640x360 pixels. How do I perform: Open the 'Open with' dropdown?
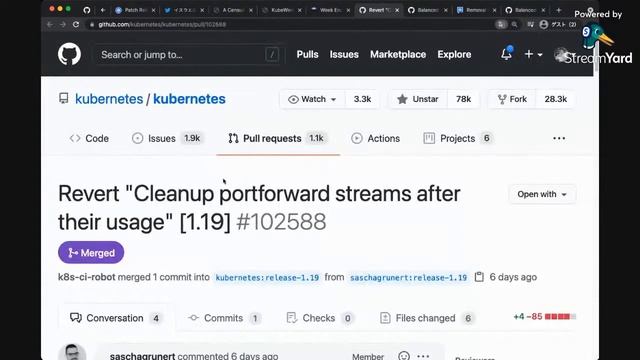(542, 194)
